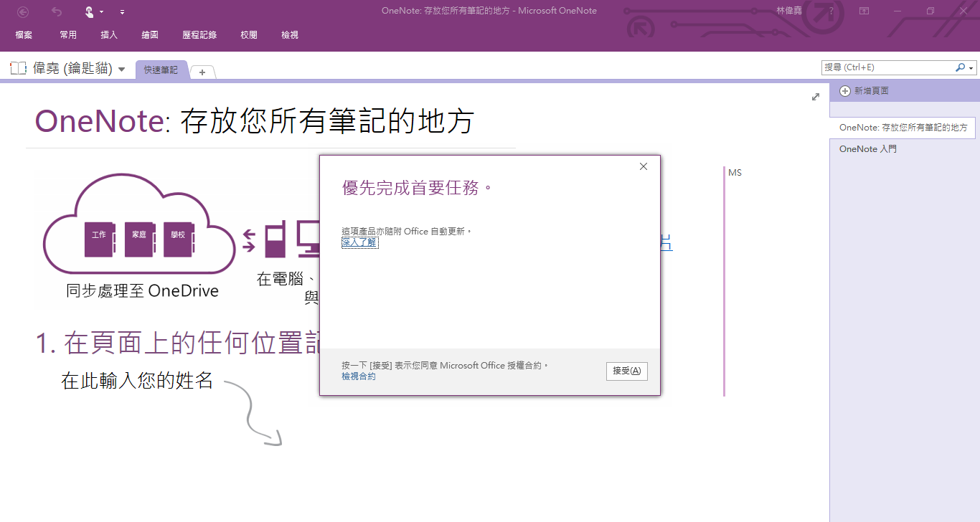Expand page to full view arrow icon
The height and width of the screenshot is (522, 980).
pos(816,97)
